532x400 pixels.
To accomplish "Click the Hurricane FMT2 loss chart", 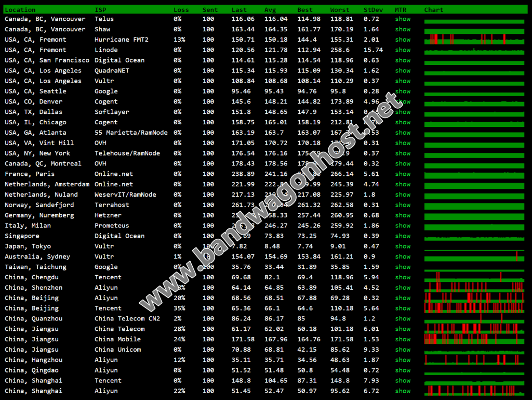I will (474, 40).
